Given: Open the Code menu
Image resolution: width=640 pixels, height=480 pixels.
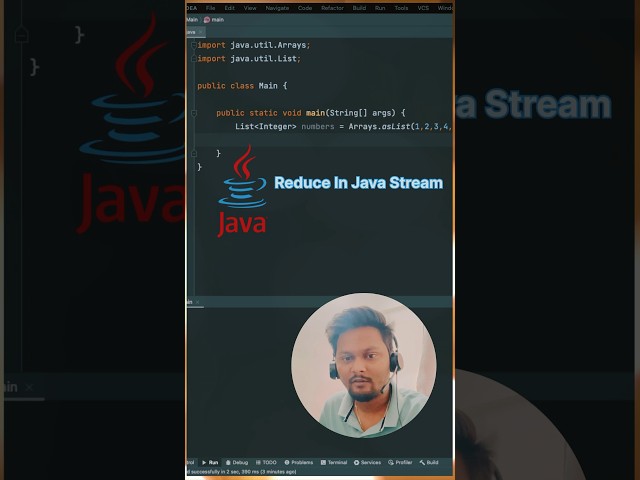Looking at the screenshot, I should click(305, 8).
